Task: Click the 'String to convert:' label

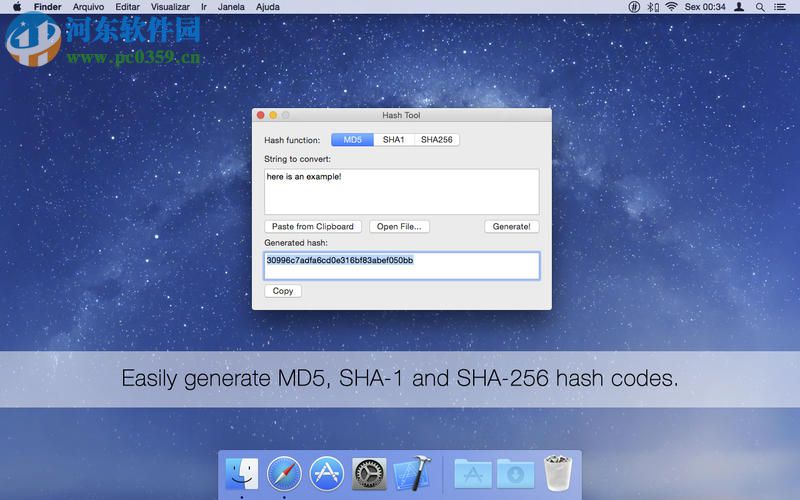Action: [297, 159]
